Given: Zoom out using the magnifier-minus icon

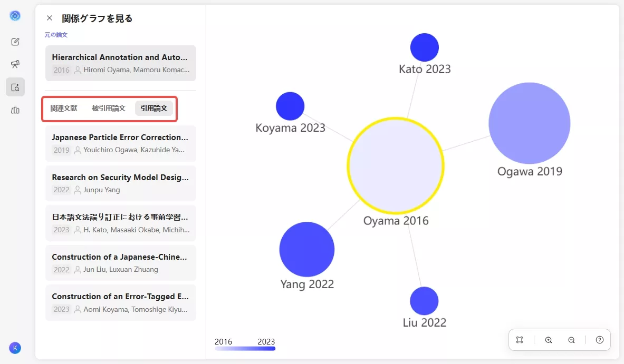Looking at the screenshot, I should 572,340.
